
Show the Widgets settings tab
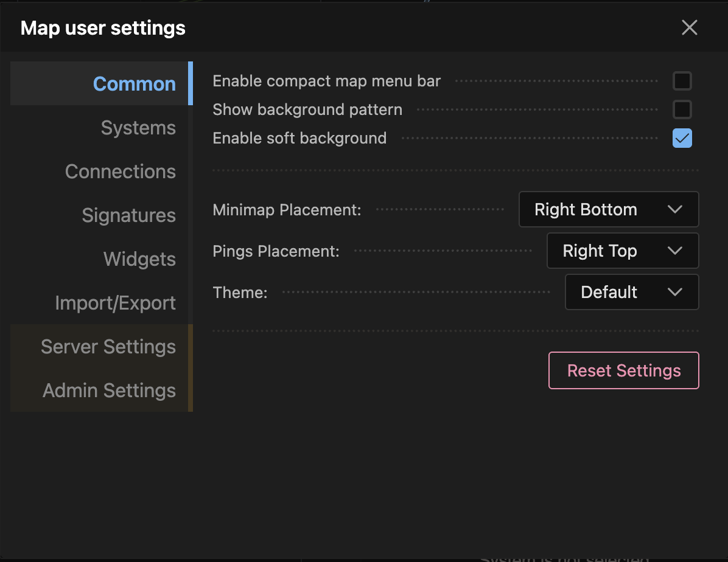139,259
